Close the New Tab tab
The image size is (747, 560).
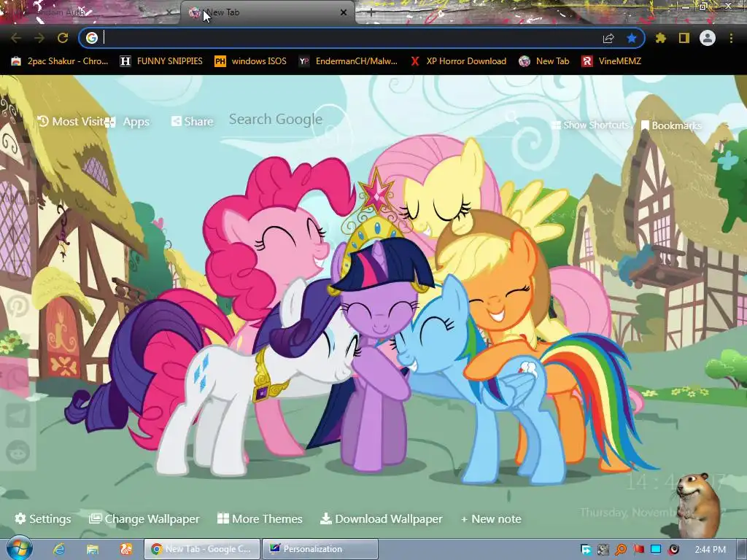344,13
